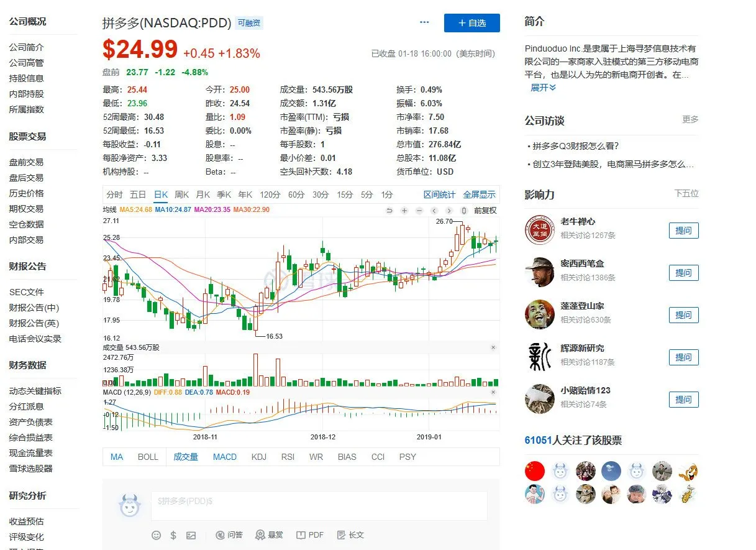Close the 成交量 volume panel with its x
The height and width of the screenshot is (550, 756).
click(x=493, y=347)
